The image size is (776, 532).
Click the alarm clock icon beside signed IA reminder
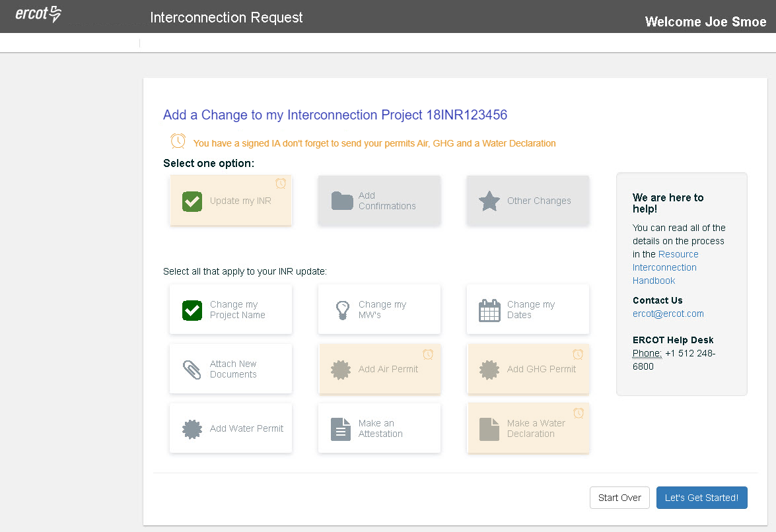click(178, 141)
